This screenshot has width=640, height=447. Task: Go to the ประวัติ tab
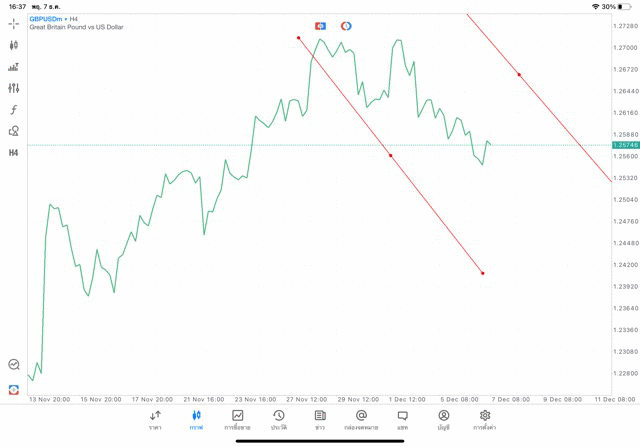coord(278,420)
